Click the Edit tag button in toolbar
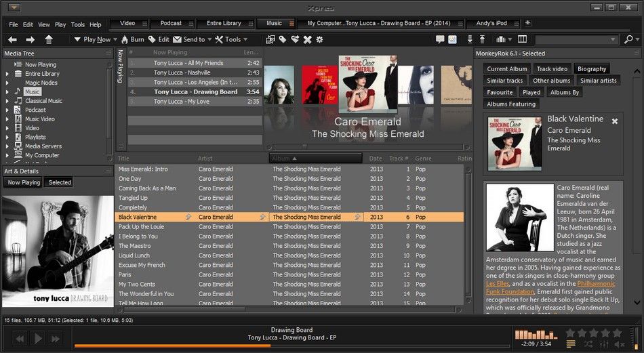The image size is (644, 353). pyautogui.click(x=159, y=39)
